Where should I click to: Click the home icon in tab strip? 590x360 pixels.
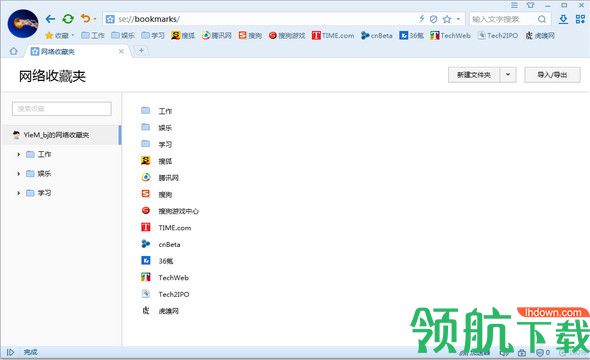[x=14, y=51]
